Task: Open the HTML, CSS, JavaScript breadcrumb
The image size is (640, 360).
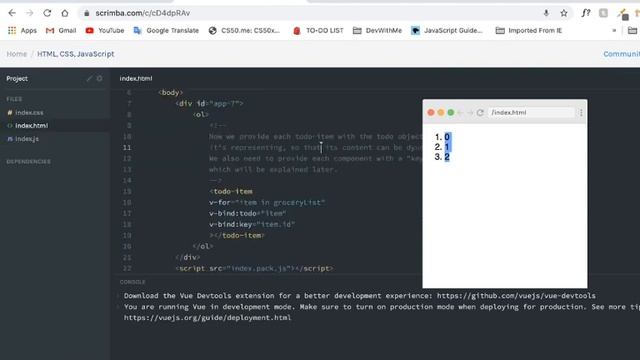Action: 76,54
